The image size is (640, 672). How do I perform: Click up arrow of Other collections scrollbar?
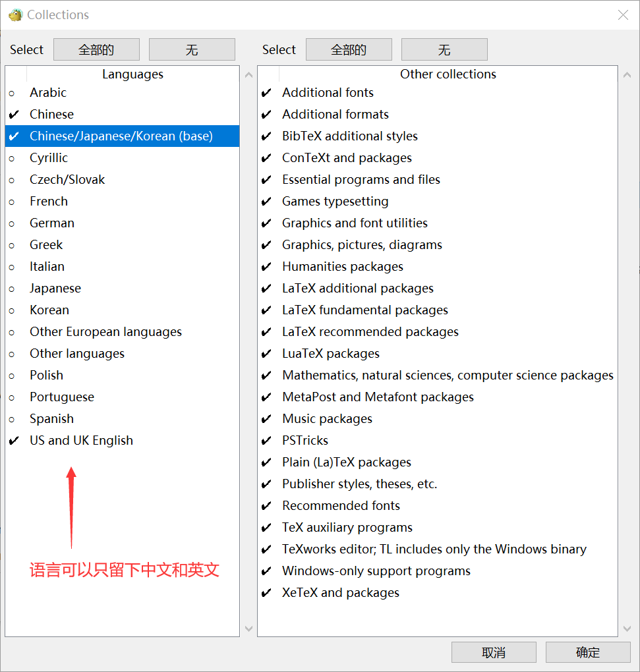(x=627, y=75)
